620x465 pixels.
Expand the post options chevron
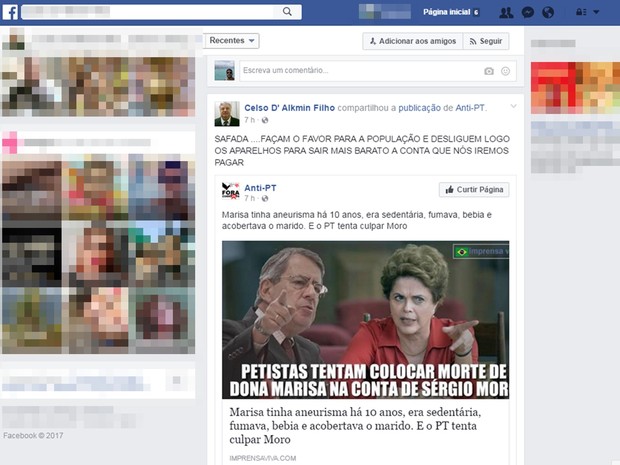[513, 106]
